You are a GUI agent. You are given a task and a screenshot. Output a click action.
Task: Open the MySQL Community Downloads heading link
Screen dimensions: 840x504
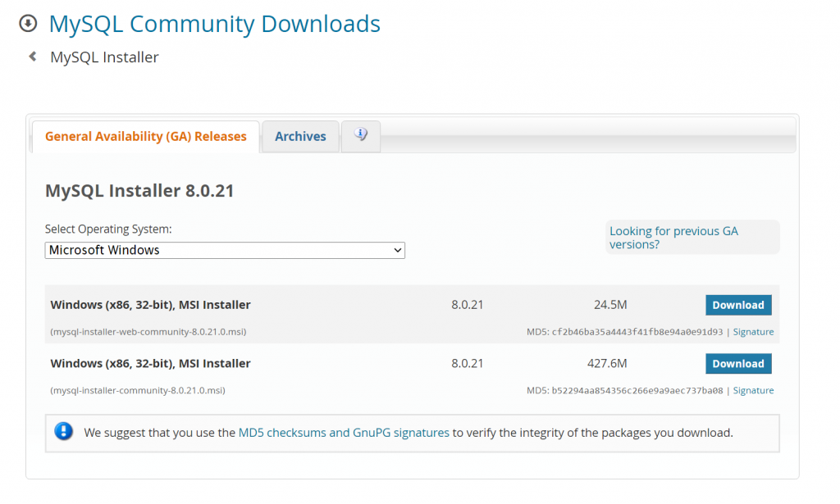coord(214,24)
